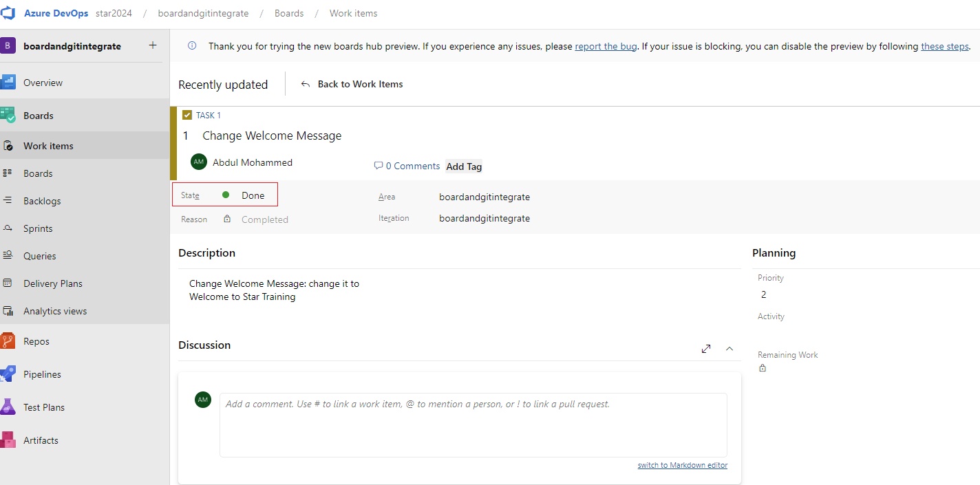The image size is (980, 485).
Task: Click Boards in the breadcrumb
Action: (289, 13)
